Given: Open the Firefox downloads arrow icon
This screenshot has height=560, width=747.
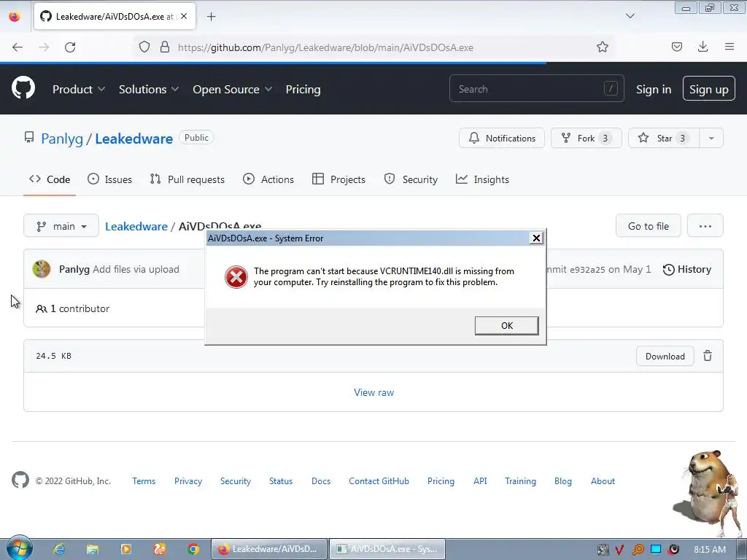Looking at the screenshot, I should point(703,47).
